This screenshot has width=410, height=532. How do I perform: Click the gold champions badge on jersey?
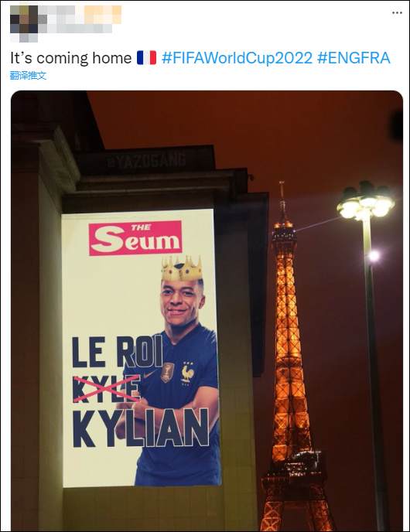pyautogui.click(x=168, y=373)
